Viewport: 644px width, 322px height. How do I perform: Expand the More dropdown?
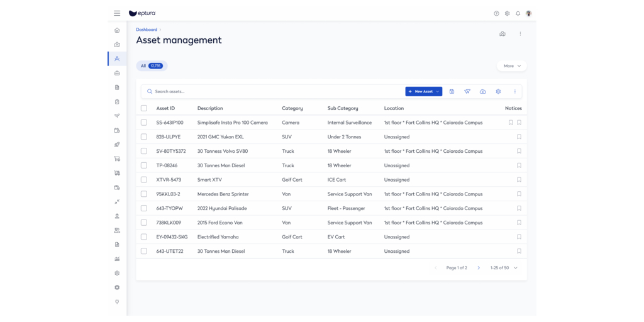512,66
